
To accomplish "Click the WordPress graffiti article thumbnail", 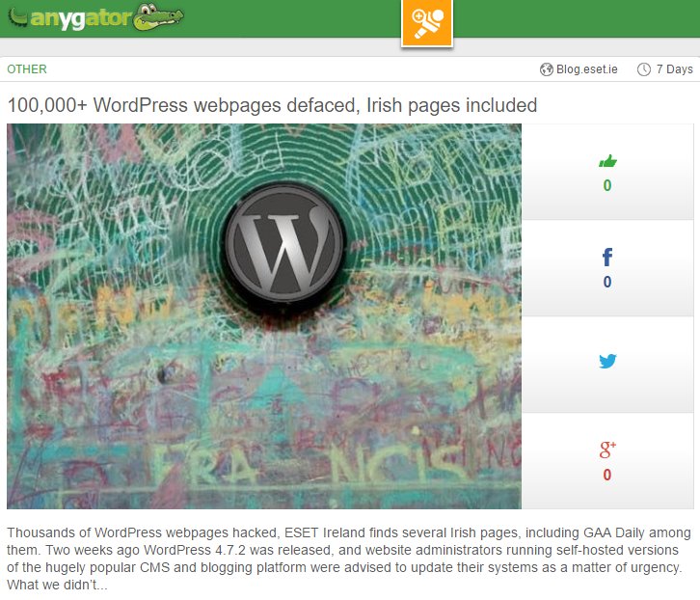I will coord(264,315).
